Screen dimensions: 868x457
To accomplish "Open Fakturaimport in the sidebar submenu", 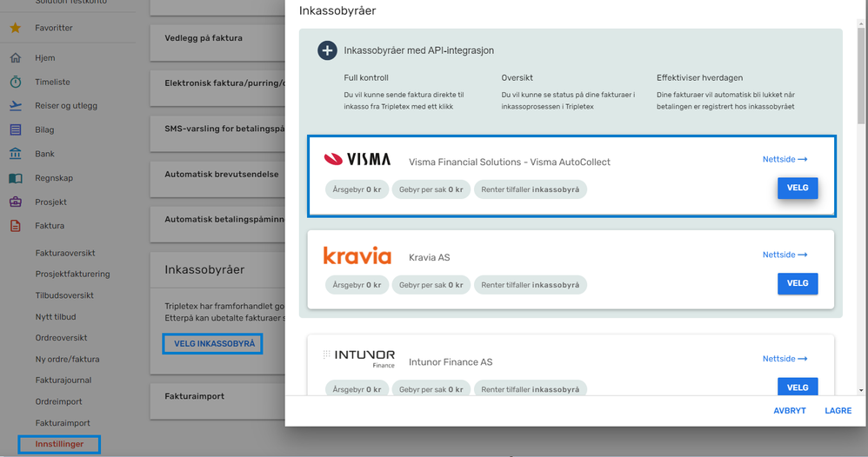I will pos(63,423).
